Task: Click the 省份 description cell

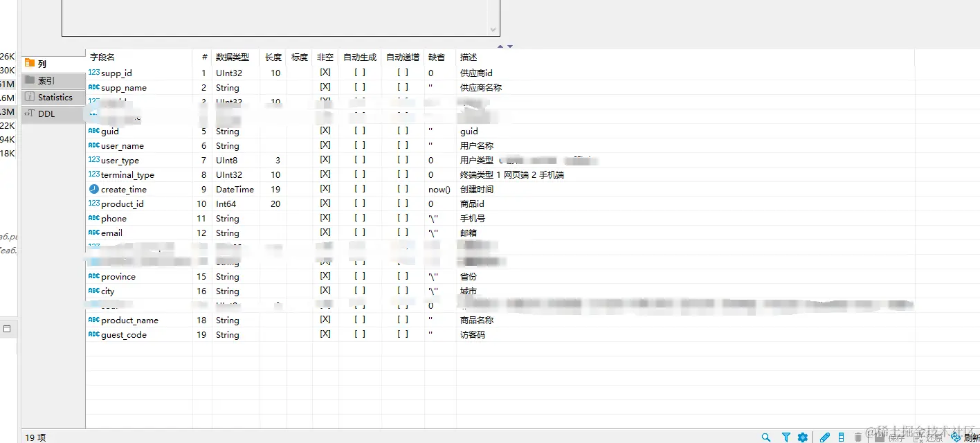Action: tap(469, 276)
